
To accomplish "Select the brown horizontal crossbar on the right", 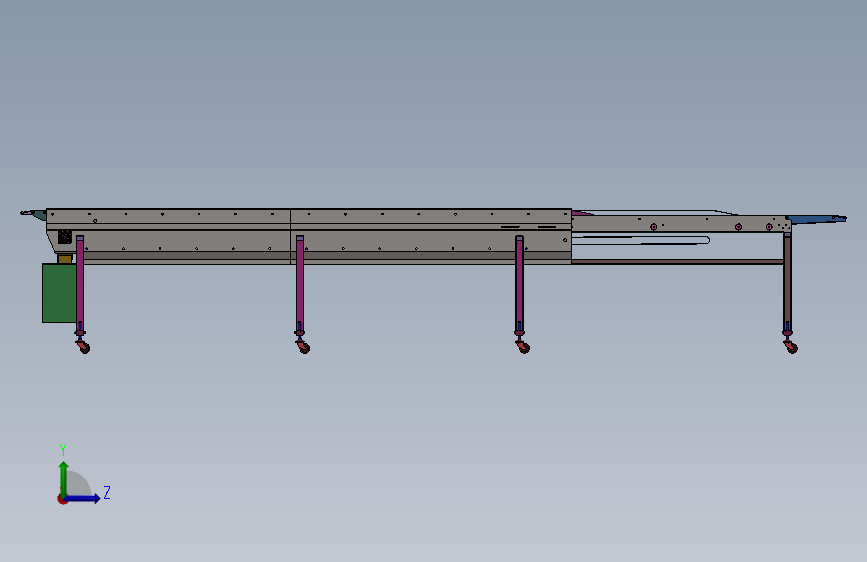I will coord(677,262).
